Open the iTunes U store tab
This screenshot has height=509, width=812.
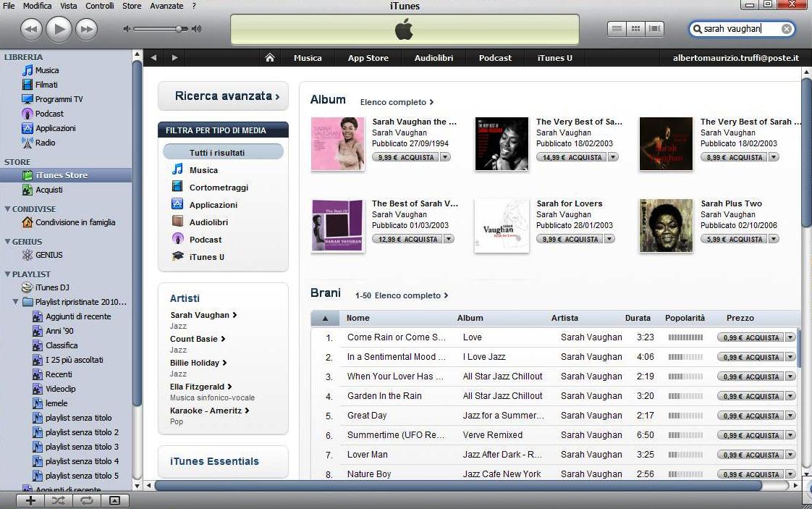point(554,58)
